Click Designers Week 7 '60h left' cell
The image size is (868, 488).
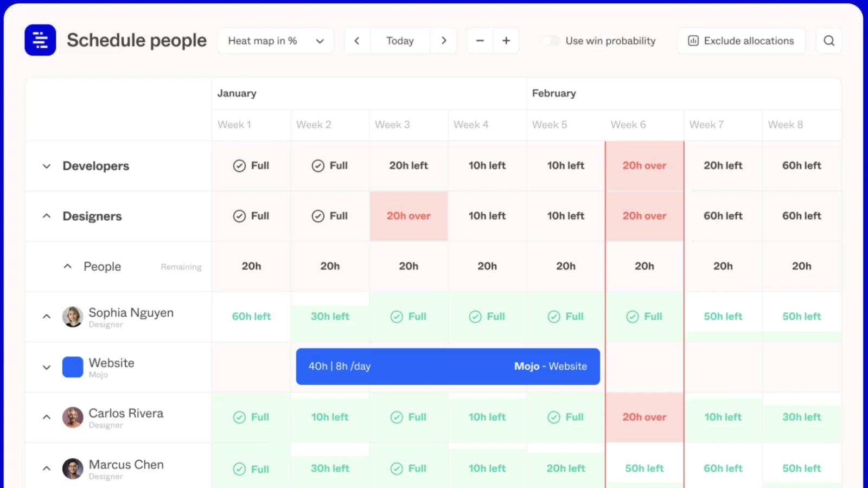(723, 216)
